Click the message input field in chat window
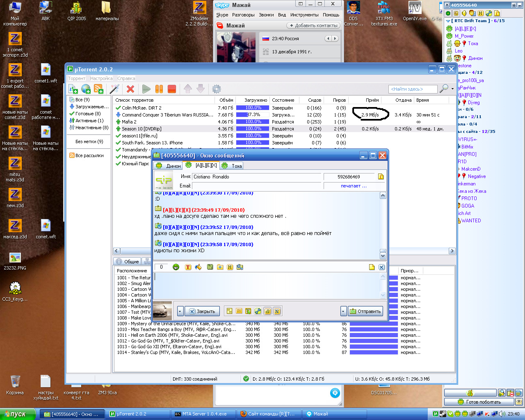 point(266,286)
